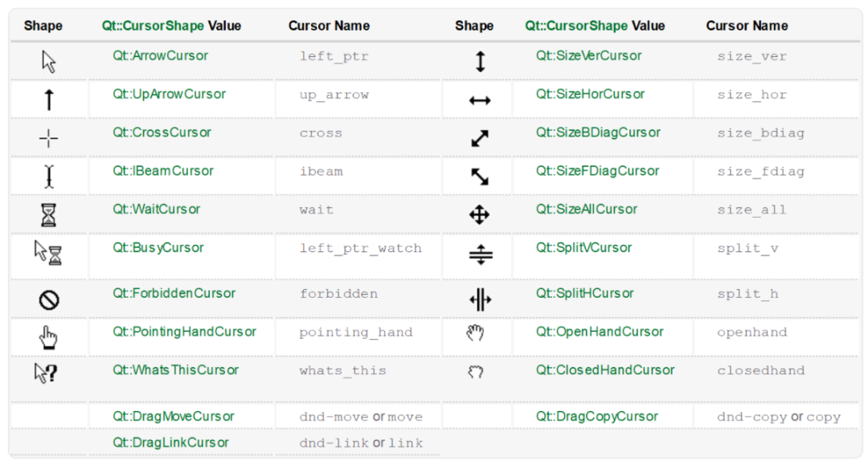Screen dimensions: 868x469
Task: Click the hourglass wait cursor icon
Action: pyautogui.click(x=49, y=215)
